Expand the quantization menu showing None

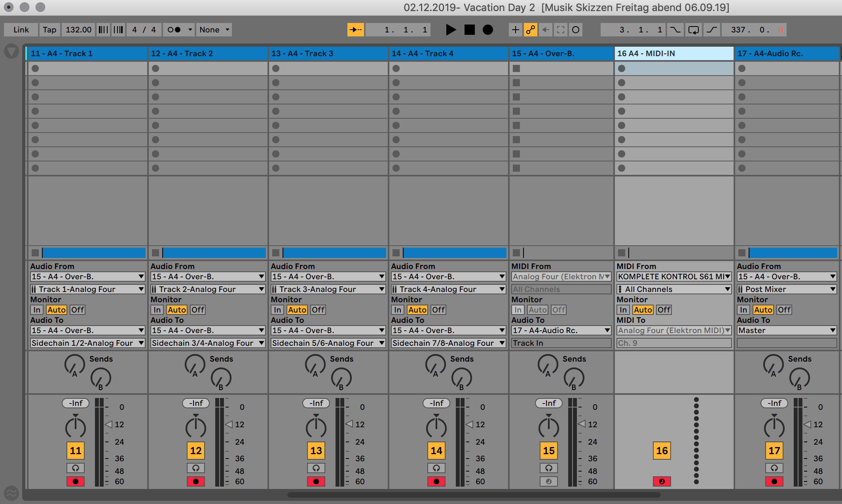point(214,30)
